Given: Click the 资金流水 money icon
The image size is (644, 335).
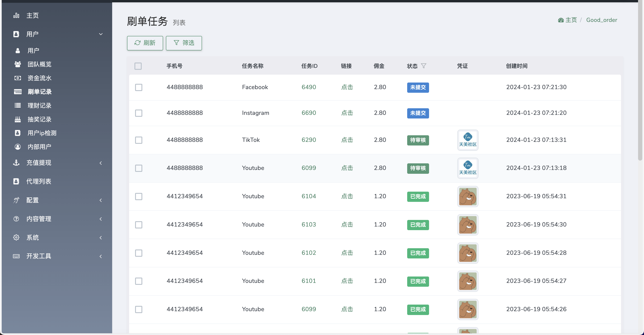Looking at the screenshot, I should coord(17,78).
